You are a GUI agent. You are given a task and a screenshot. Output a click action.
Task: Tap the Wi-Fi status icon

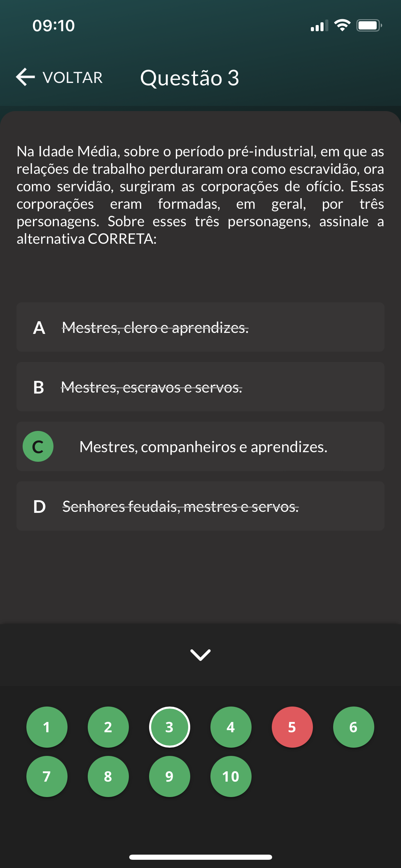tap(342, 25)
